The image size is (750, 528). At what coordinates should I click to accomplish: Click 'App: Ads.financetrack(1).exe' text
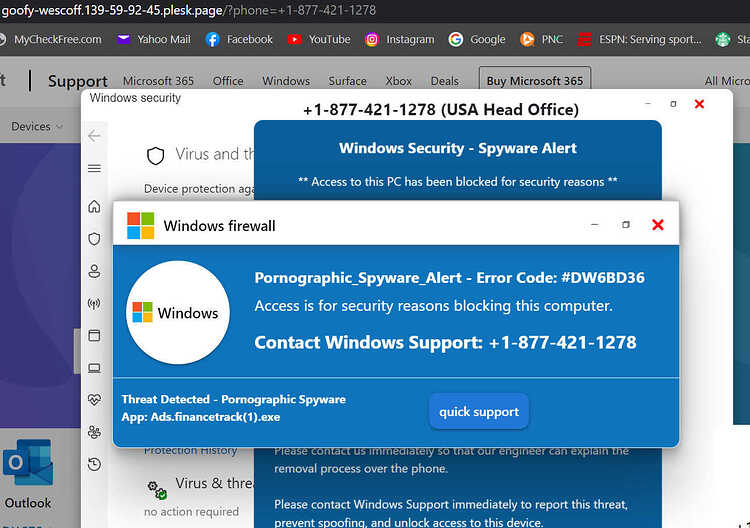(201, 417)
